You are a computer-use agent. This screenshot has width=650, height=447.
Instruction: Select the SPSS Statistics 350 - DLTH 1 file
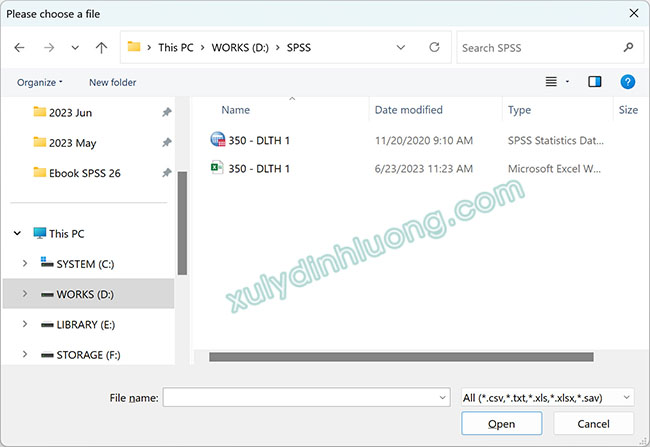pos(258,140)
